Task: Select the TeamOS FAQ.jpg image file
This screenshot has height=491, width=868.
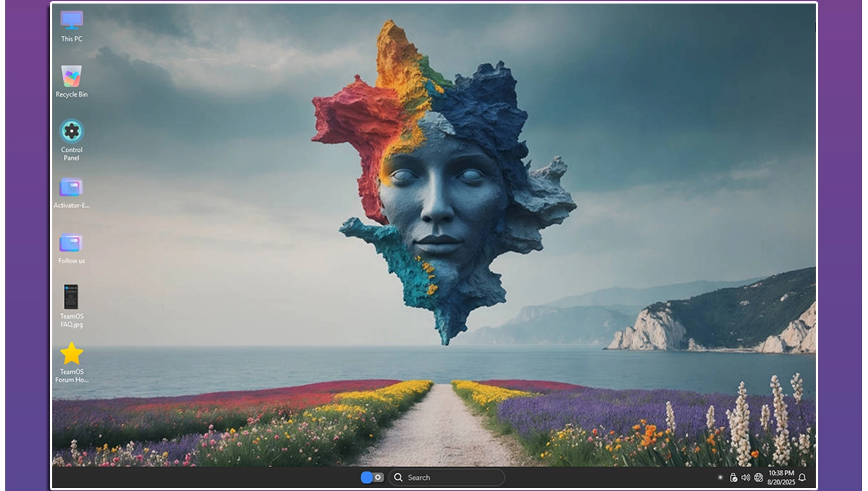Action: coord(71,297)
